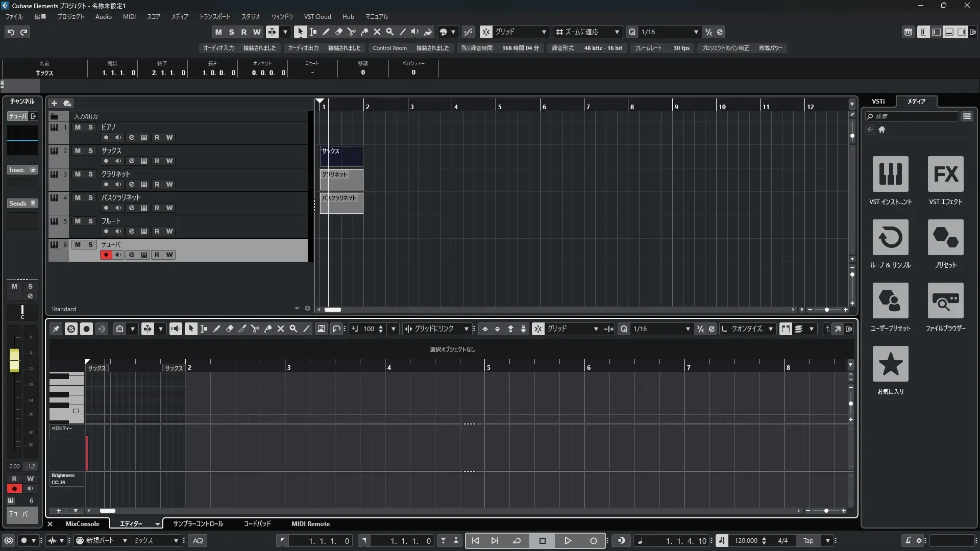Select the Glue tool in main toolbar
Viewport: 980px width, 551px height.
364,32
